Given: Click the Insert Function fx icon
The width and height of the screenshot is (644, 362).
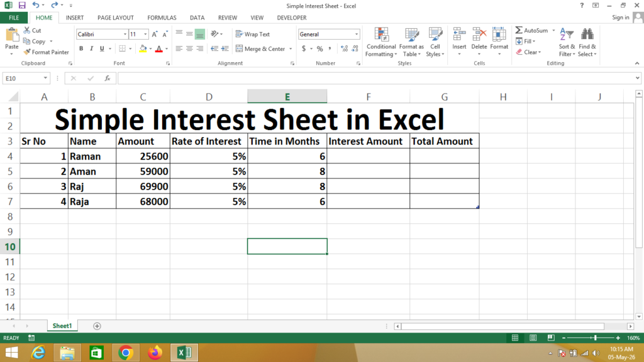Looking at the screenshot, I should point(107,78).
